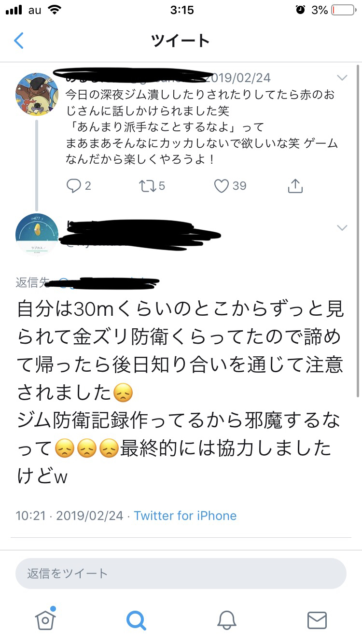Screen dimensions: 362x644
Task: Like the tweet with 39 hearts
Action: tap(230, 186)
